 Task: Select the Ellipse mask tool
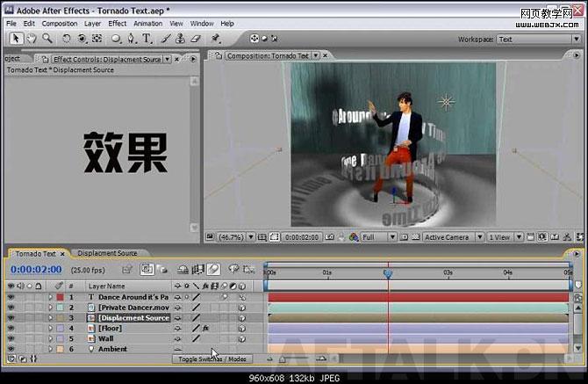coord(116,39)
